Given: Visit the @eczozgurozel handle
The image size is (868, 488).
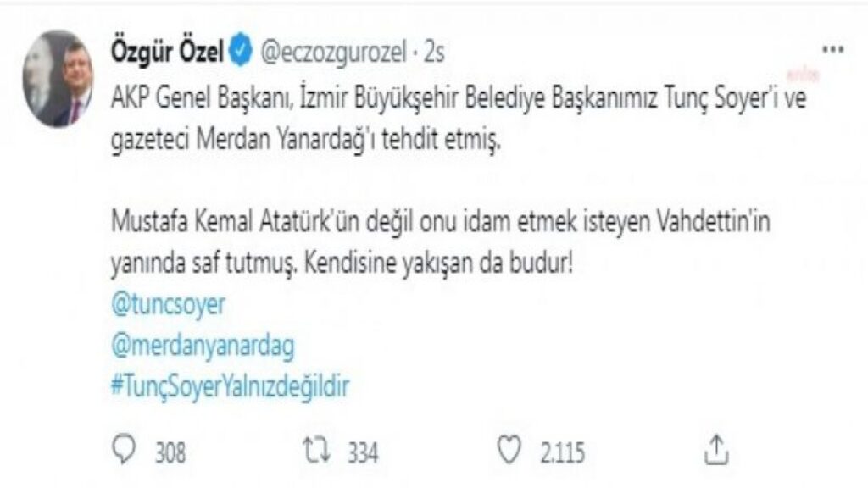Looking at the screenshot, I should click(x=333, y=53).
